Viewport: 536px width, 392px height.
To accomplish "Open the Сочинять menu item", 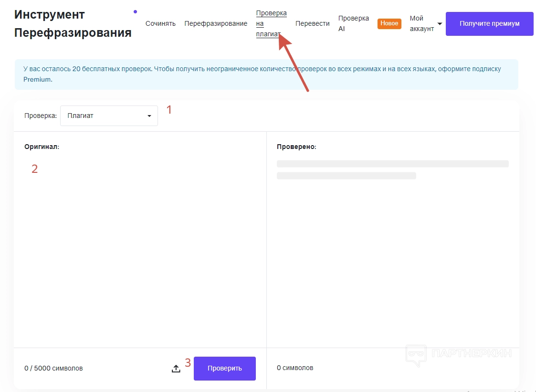I will pos(160,23).
